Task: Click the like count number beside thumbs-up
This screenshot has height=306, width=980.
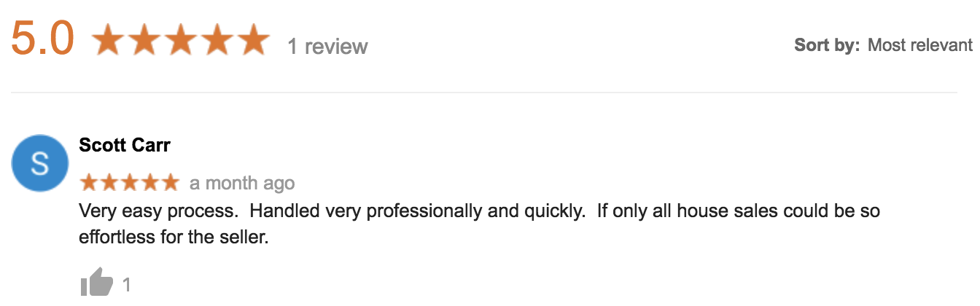Action: pos(127,284)
